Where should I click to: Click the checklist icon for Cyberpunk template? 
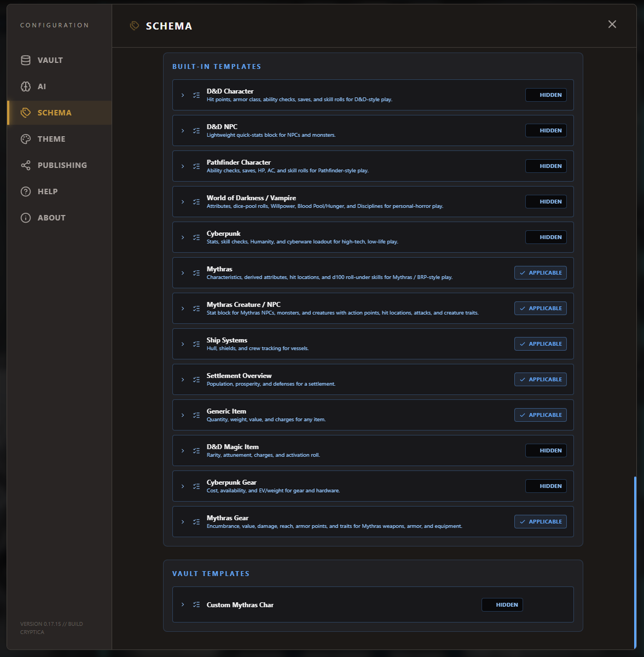196,237
